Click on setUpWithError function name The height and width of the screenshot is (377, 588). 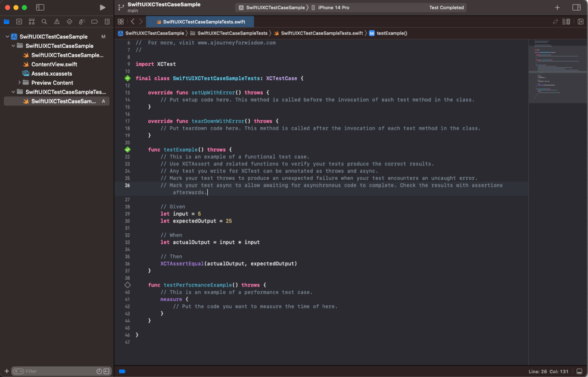(213, 93)
